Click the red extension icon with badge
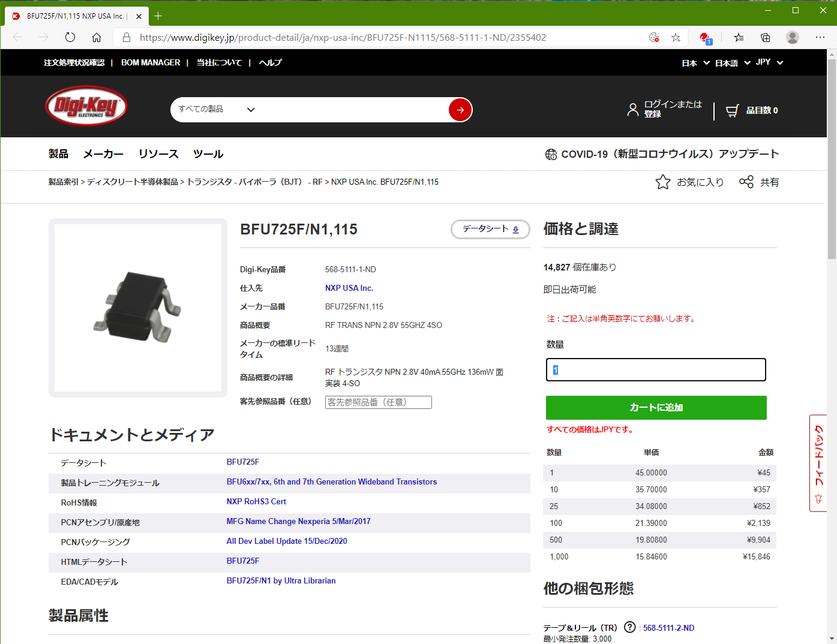This screenshot has height=644, width=837. click(706, 38)
